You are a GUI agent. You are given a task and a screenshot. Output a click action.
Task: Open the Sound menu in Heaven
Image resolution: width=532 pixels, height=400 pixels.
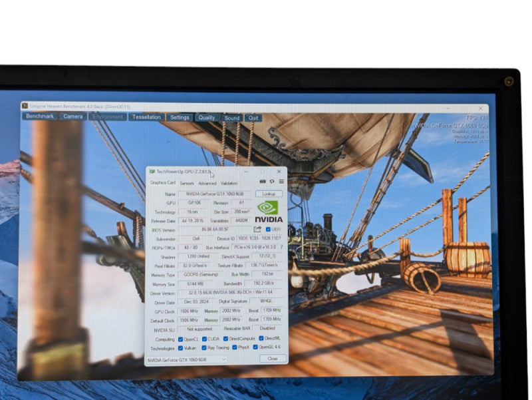232,118
